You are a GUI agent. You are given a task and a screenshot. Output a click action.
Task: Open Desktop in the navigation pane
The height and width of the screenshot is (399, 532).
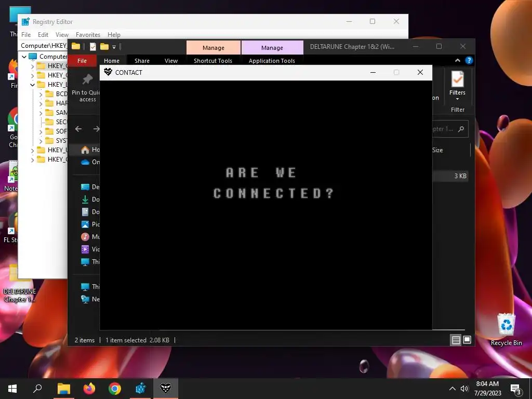90,187
